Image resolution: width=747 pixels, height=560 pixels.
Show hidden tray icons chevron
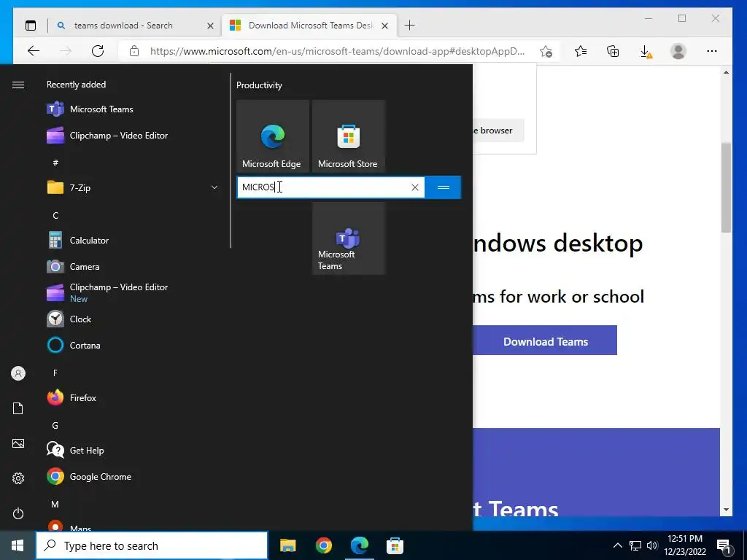pyautogui.click(x=617, y=545)
